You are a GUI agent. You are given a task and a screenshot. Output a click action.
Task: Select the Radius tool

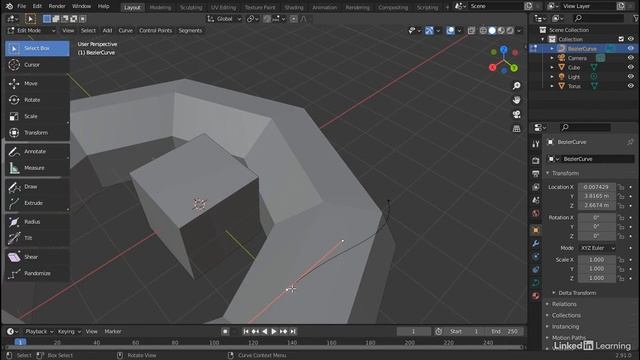pos(37,222)
